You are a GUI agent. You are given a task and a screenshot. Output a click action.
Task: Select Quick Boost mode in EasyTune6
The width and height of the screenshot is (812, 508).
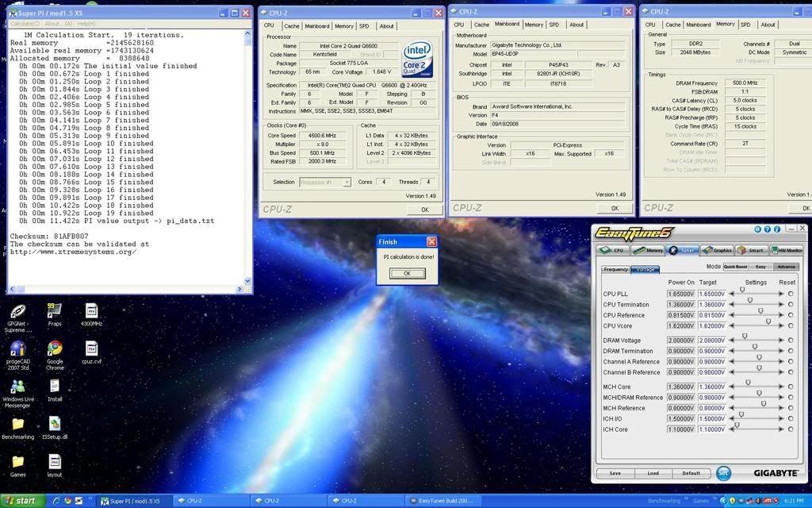coord(735,267)
